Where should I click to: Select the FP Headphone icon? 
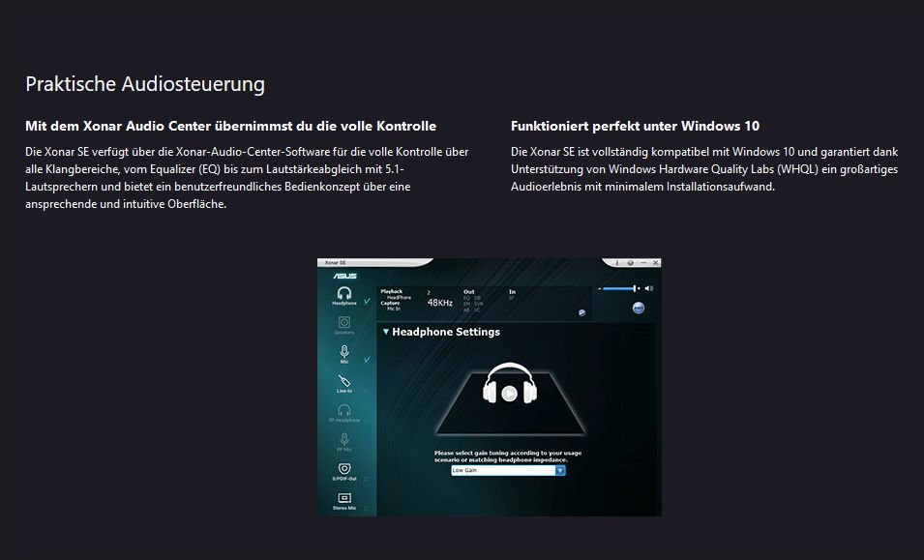(x=344, y=409)
